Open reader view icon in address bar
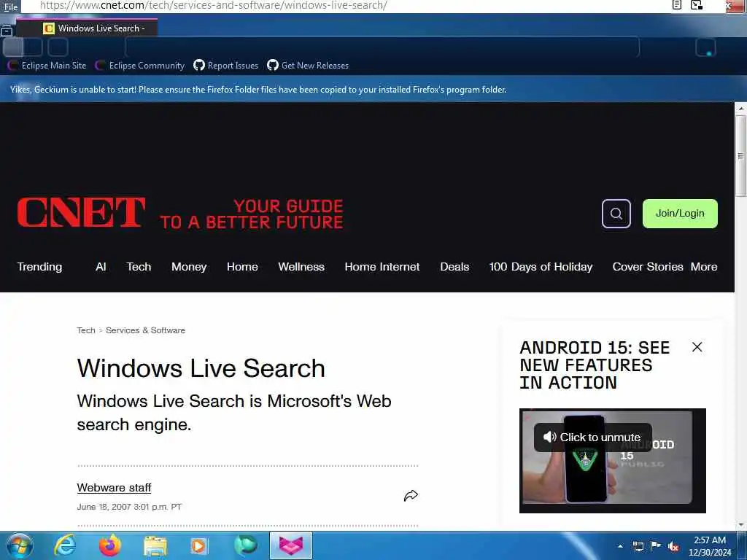 click(x=676, y=5)
